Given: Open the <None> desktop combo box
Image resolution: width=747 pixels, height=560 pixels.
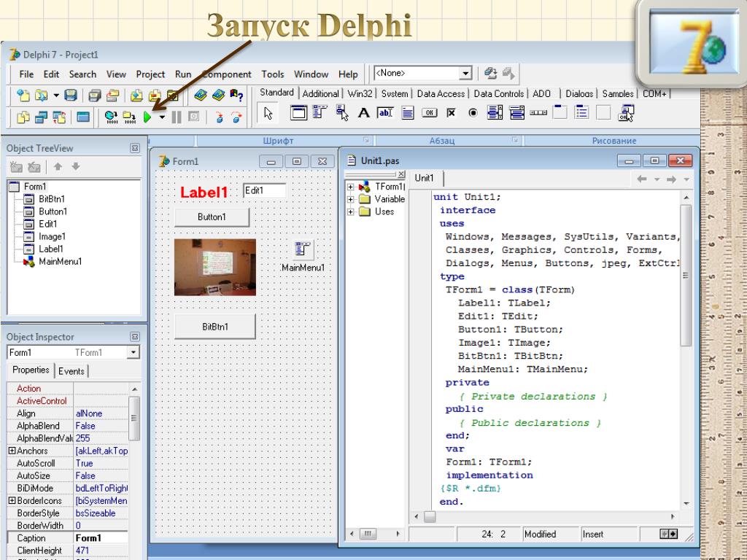Looking at the screenshot, I should coord(465,74).
